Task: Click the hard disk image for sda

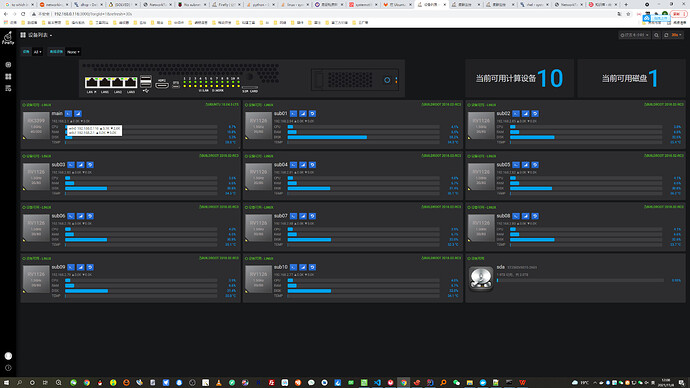Action: 481,279
